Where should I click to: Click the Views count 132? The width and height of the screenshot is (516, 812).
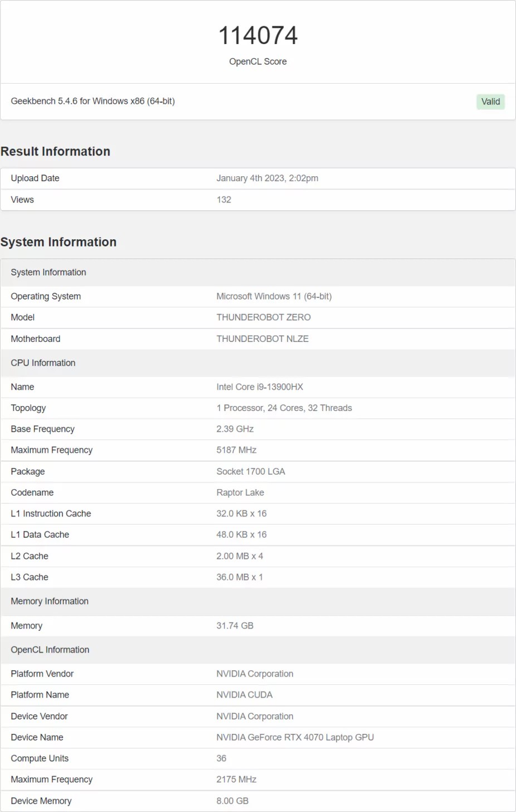[224, 200]
